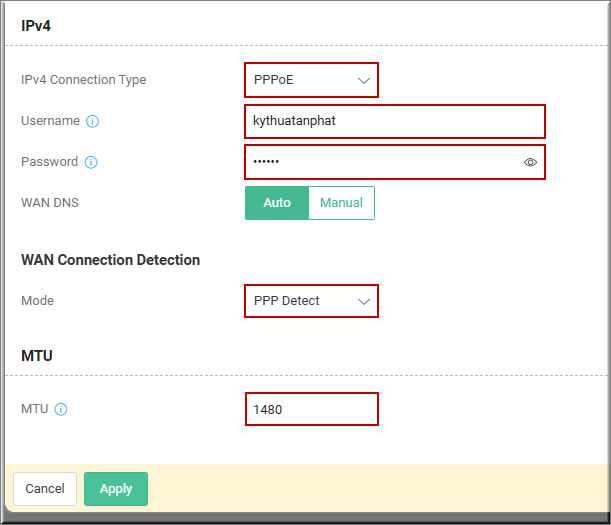Apply the WAN settings

tap(116, 489)
